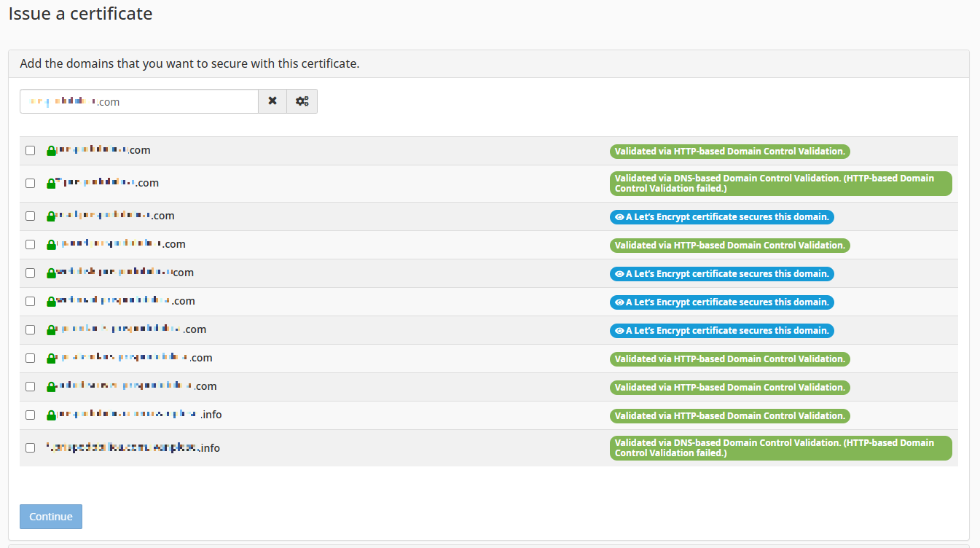Clear the domain field with the X button

273,101
